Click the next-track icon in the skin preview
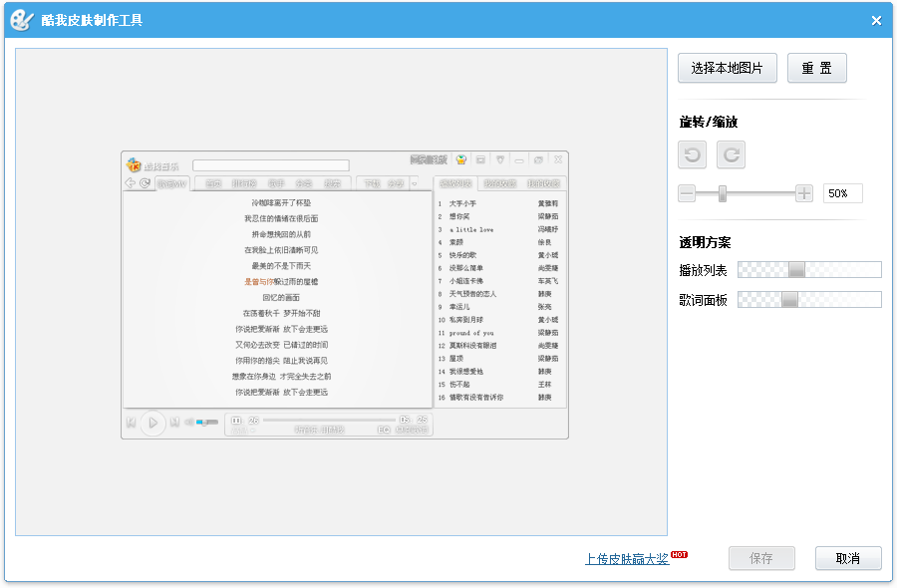The width and height of the screenshot is (897, 588). click(x=174, y=423)
